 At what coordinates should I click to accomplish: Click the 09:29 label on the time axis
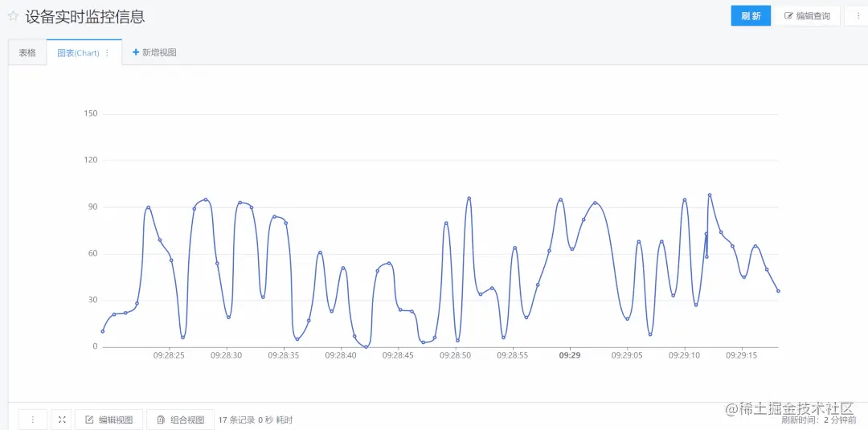point(570,355)
